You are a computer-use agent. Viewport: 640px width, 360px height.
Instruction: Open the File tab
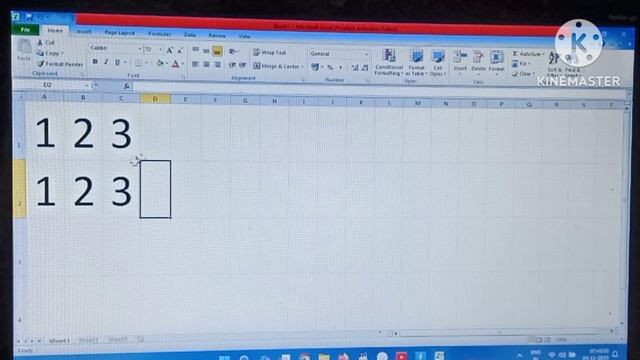point(25,30)
